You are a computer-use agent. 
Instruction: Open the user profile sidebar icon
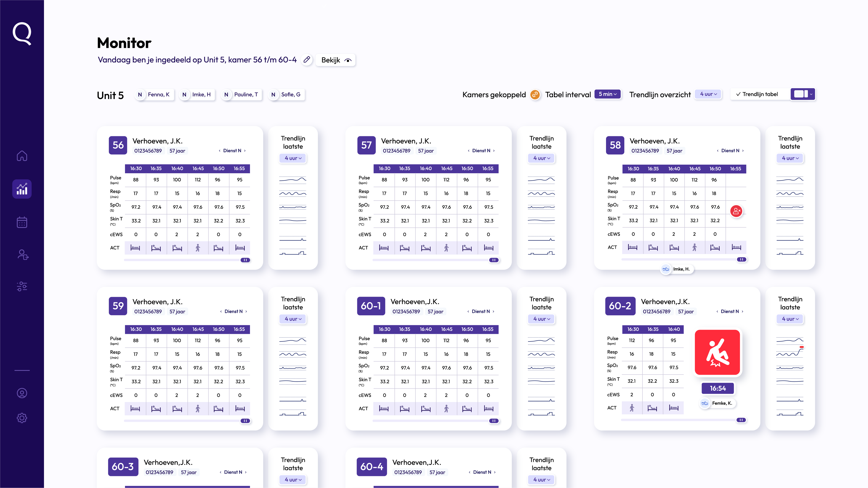tap(22, 393)
